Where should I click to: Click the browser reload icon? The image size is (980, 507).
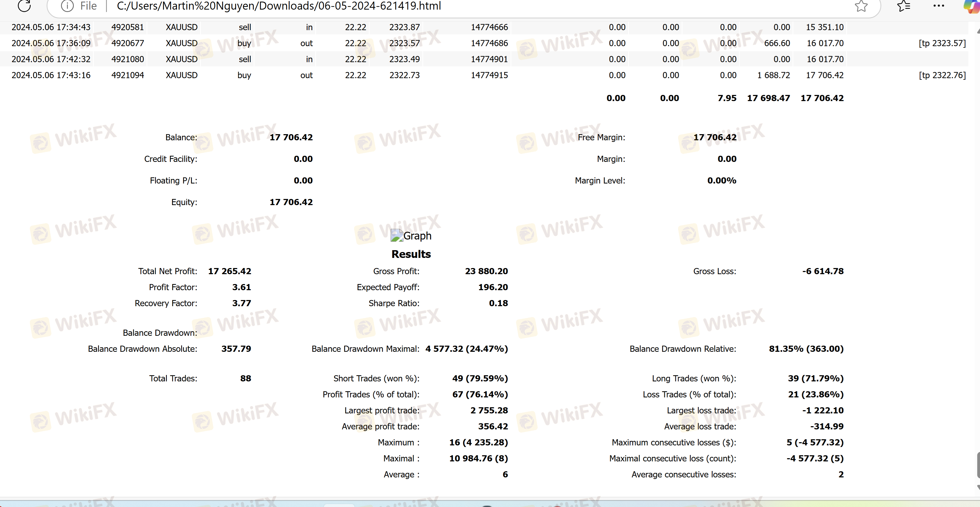[24, 5]
